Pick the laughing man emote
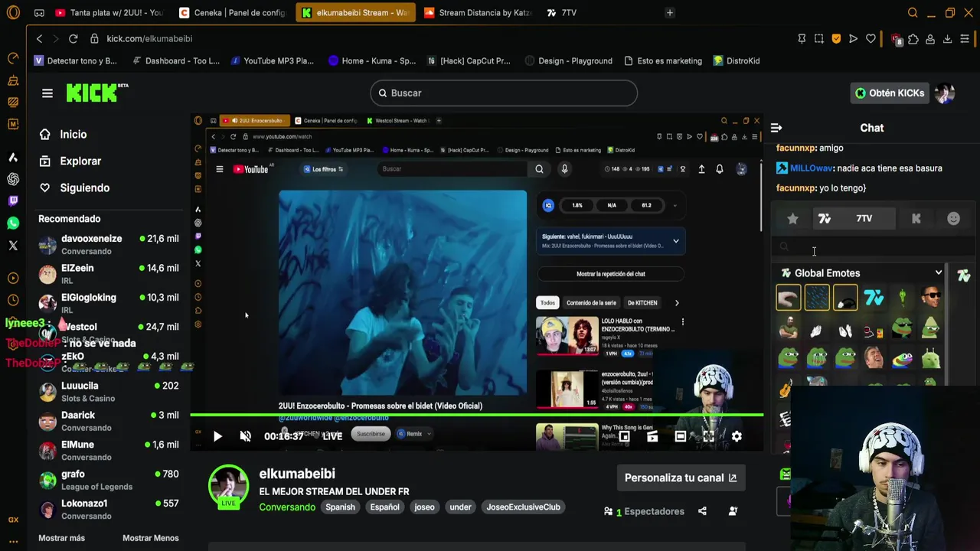The width and height of the screenshot is (980, 551). pos(874,357)
